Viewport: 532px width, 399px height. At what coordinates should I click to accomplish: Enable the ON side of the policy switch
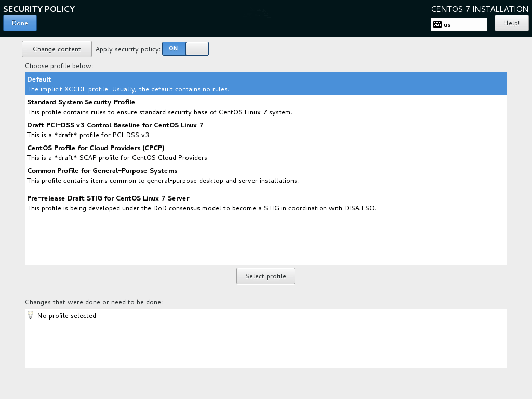point(173,48)
